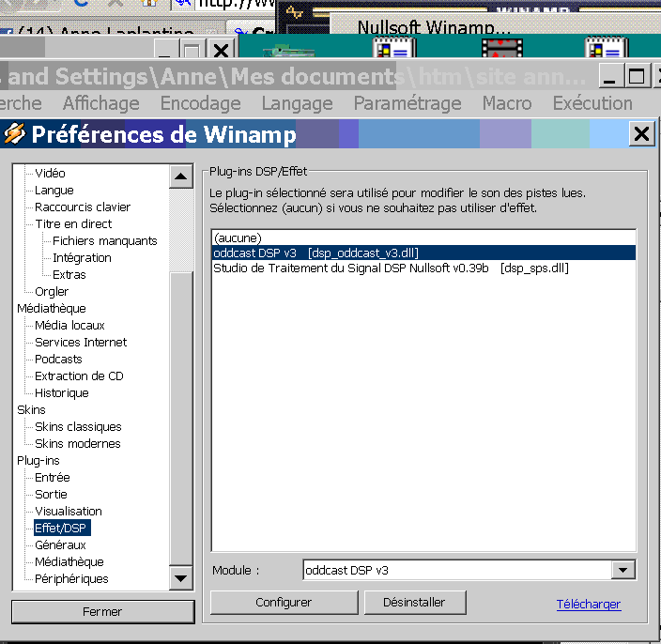Screen dimensions: 661x644
Task: Open Médiathèque plug-ins under Plug-ins
Action: tap(69, 561)
